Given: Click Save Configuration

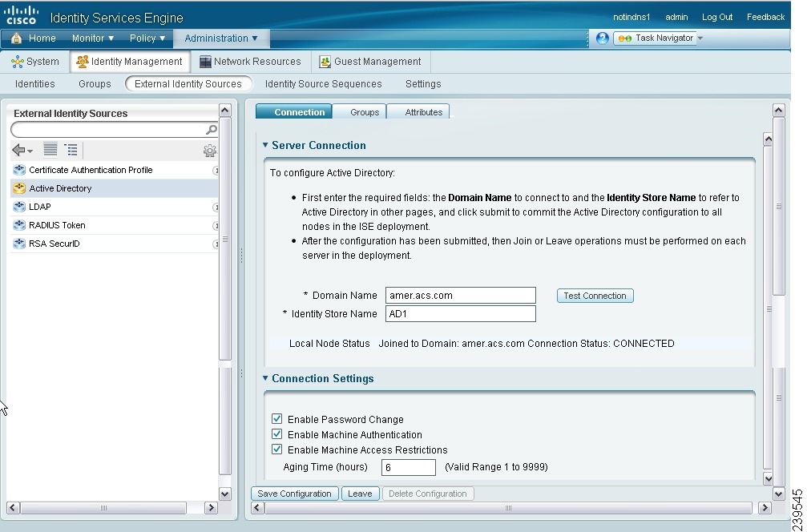Looking at the screenshot, I should click(294, 493).
